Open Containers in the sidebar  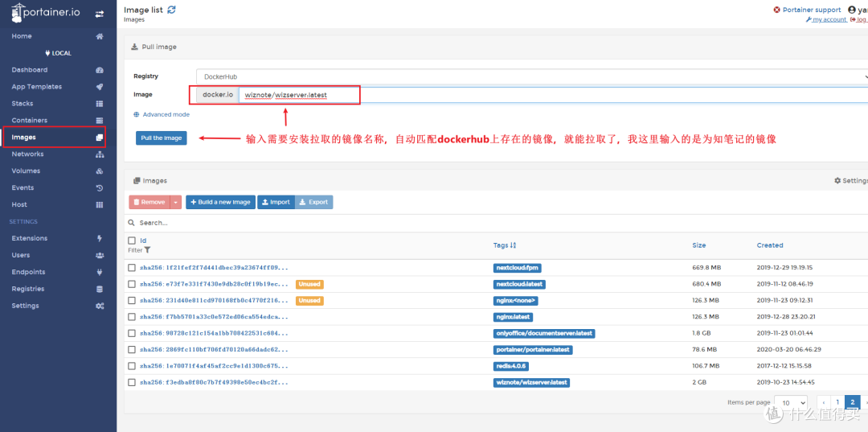pyautogui.click(x=29, y=121)
